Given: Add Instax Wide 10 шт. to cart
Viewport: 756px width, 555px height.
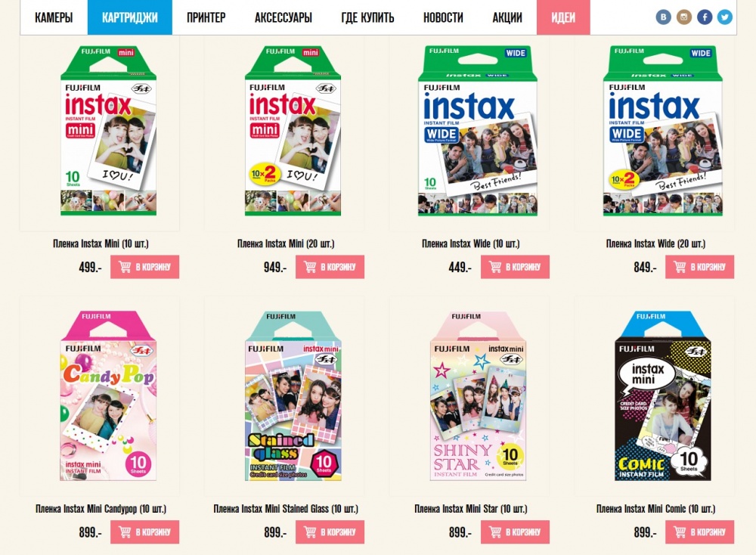Looking at the screenshot, I should (x=515, y=267).
